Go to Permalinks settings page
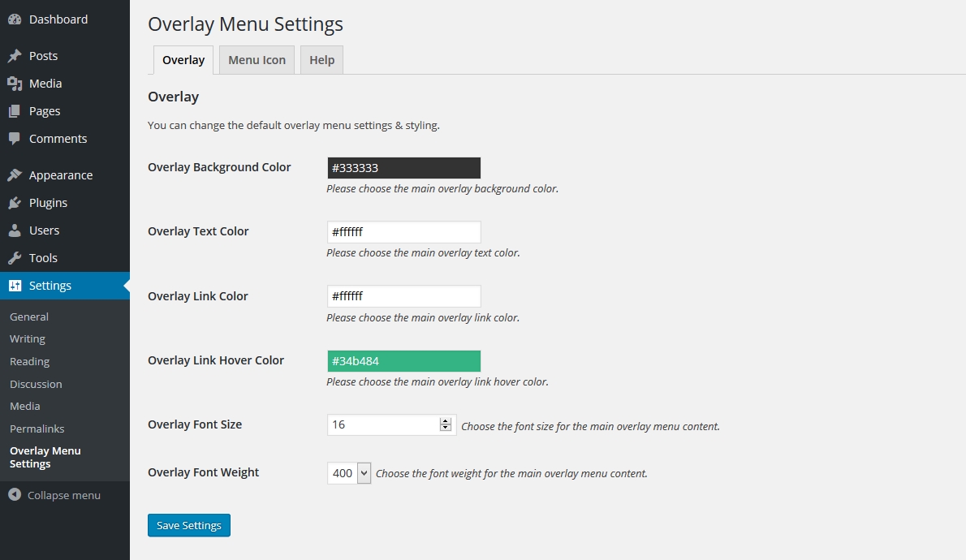The width and height of the screenshot is (966, 560). point(37,429)
